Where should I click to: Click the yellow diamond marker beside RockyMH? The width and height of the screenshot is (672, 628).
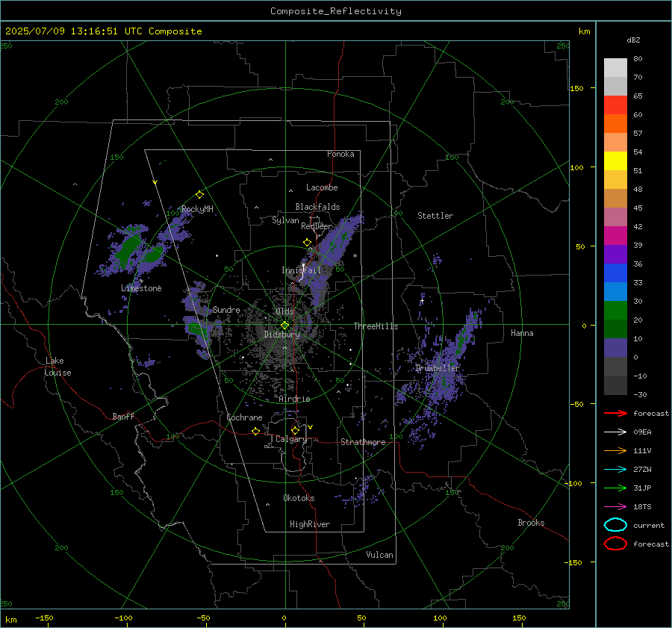coord(199,195)
